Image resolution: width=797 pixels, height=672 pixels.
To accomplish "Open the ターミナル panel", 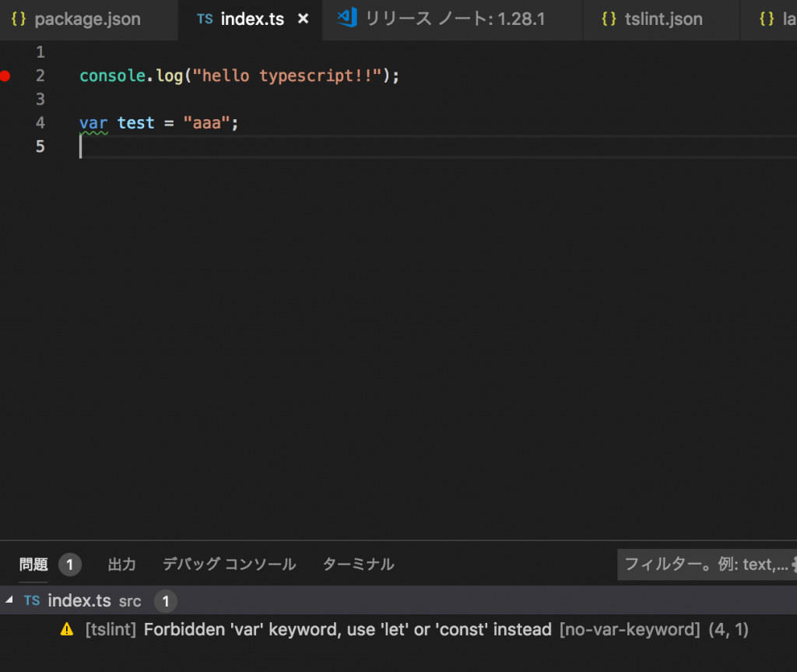I will pos(358,564).
